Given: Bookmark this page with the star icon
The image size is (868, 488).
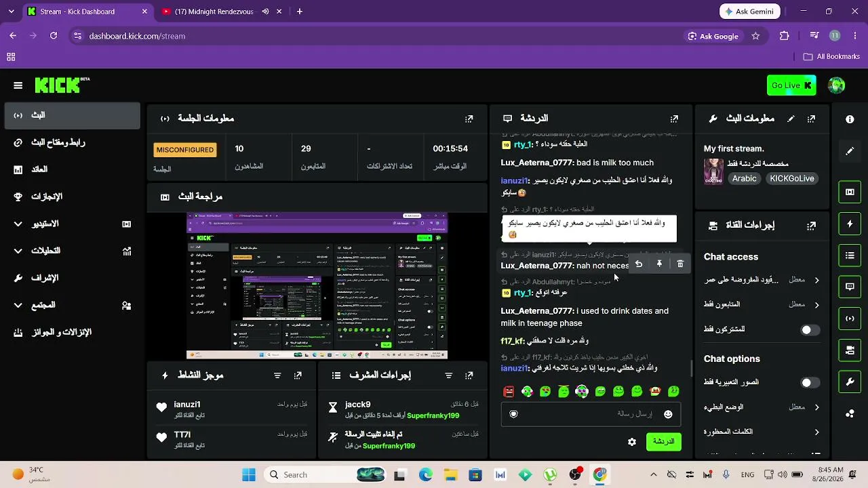Looking at the screenshot, I should [755, 36].
